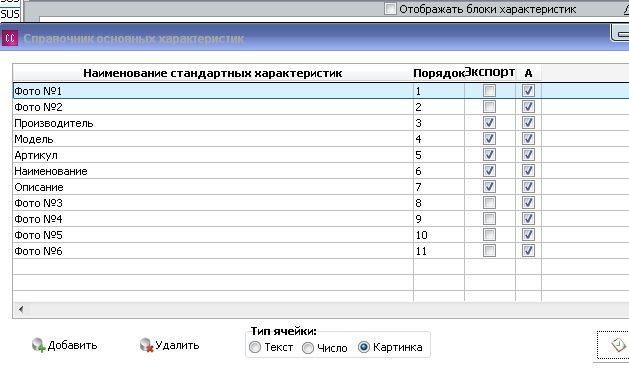Uncheck column A checkbox for Фото №5

coord(528,235)
